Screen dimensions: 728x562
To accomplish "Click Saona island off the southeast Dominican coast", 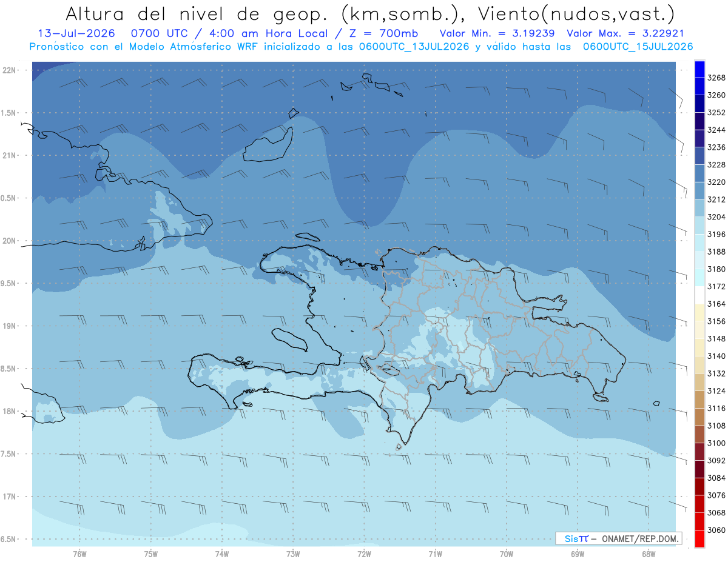I will pos(601,397).
